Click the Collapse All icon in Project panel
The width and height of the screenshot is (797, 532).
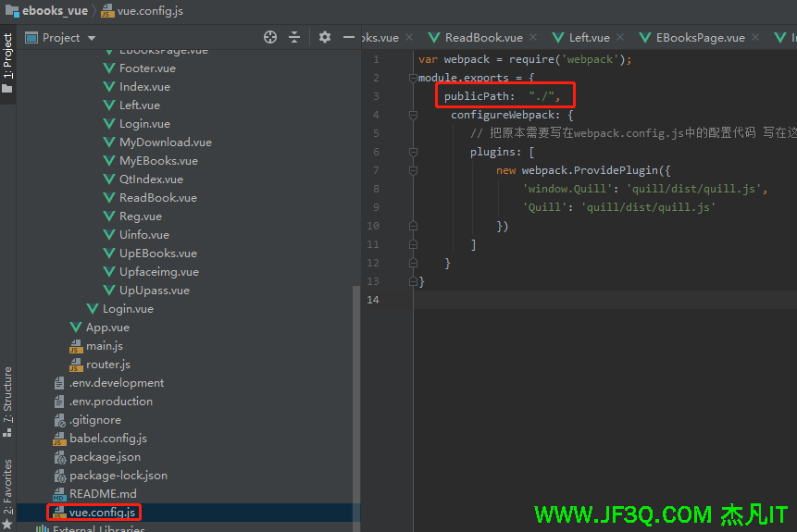[x=294, y=37]
